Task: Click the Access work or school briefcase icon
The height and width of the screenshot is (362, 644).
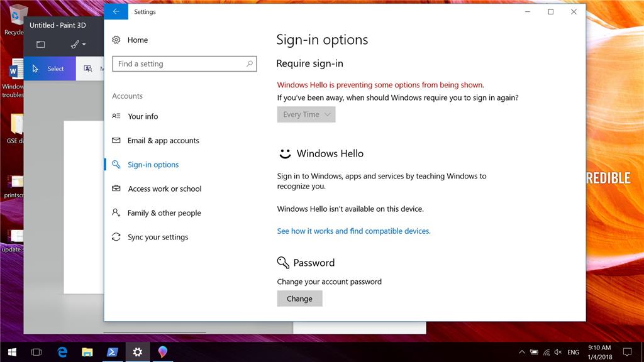Action: 116,189
